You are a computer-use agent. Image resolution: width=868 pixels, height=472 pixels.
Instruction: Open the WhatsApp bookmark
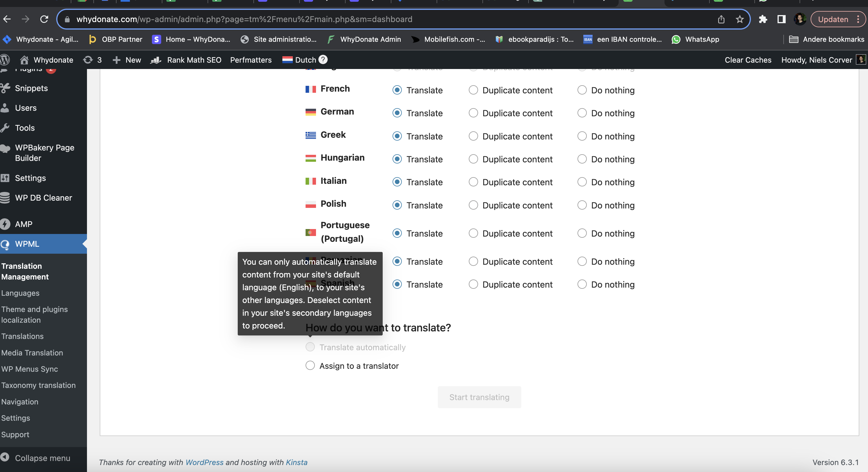click(696, 39)
